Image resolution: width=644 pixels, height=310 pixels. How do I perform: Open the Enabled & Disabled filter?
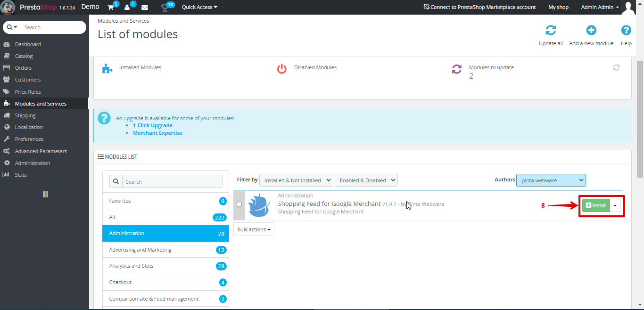366,180
